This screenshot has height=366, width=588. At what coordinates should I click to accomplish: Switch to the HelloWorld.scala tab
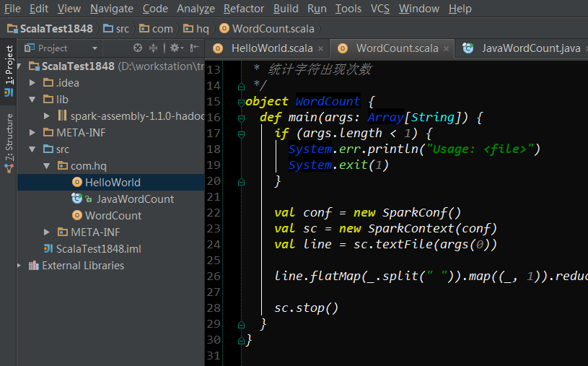(x=268, y=48)
